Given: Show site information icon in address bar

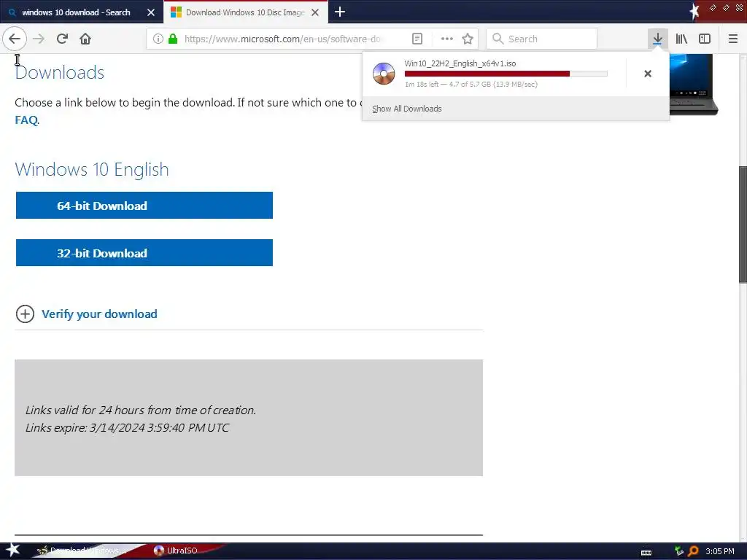Looking at the screenshot, I should coord(158,39).
